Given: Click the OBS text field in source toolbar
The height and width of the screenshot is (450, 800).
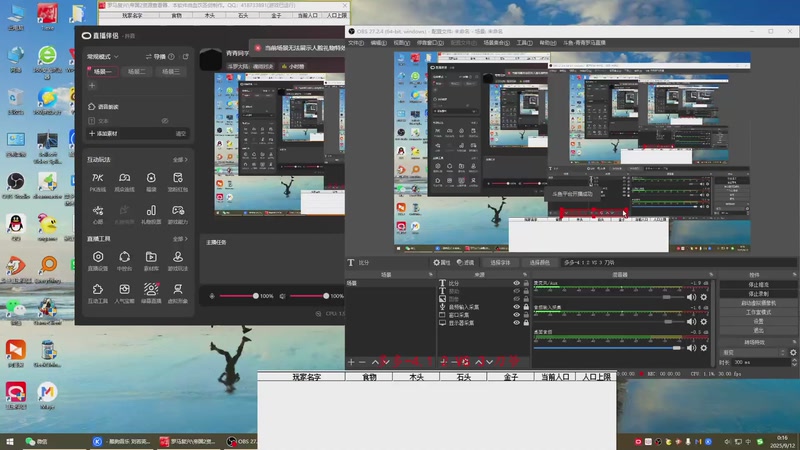Looking at the screenshot, I should [x=679, y=263].
